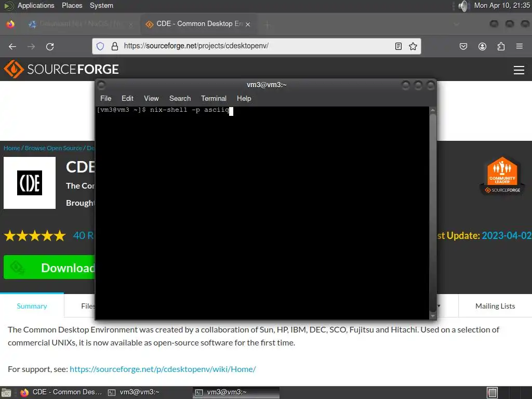
Task: Click the Firefox icon left of tabs
Action: (10, 24)
